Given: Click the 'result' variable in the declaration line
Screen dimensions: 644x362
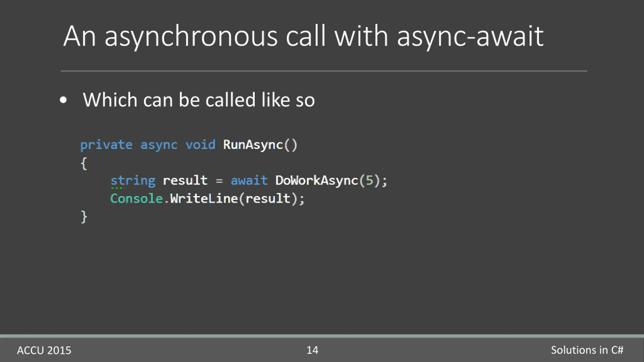Looking at the screenshot, I should (185, 180).
